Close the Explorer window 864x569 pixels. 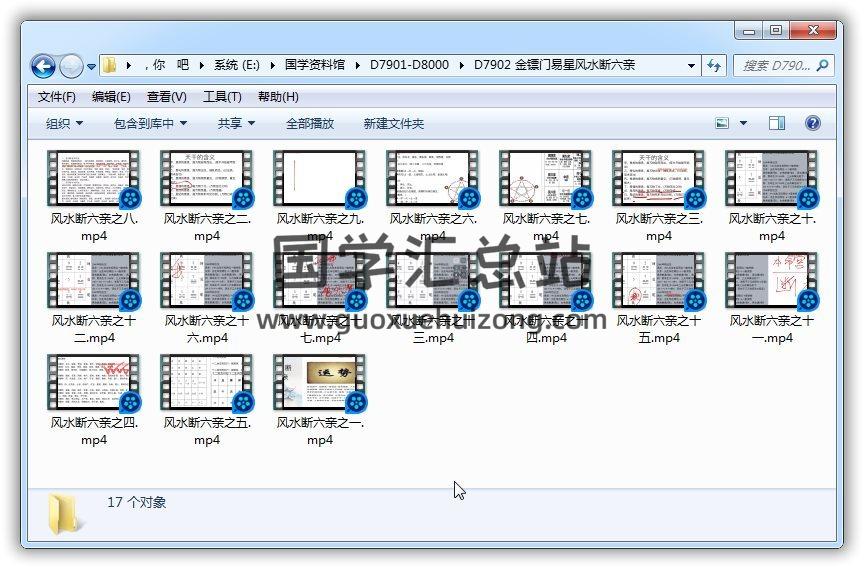pyautogui.click(x=813, y=31)
